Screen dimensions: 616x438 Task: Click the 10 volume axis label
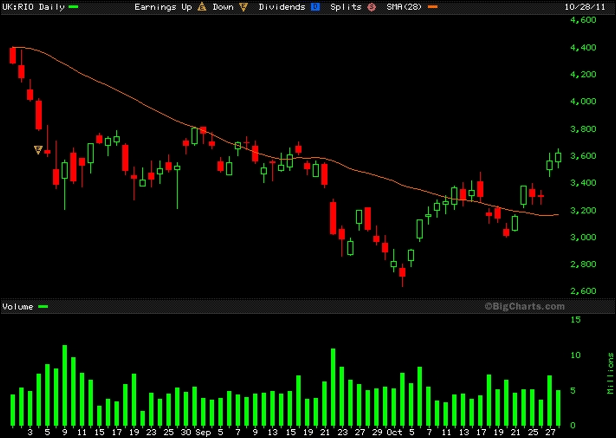(x=575, y=355)
